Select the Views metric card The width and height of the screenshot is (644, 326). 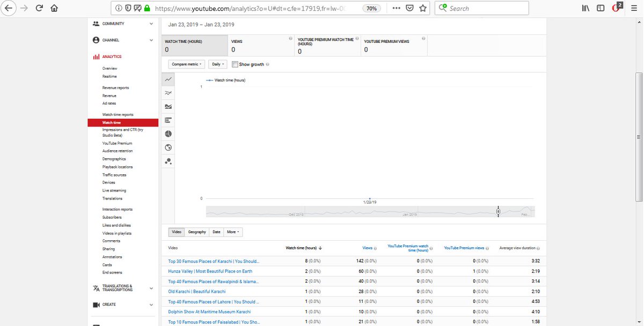coord(261,46)
